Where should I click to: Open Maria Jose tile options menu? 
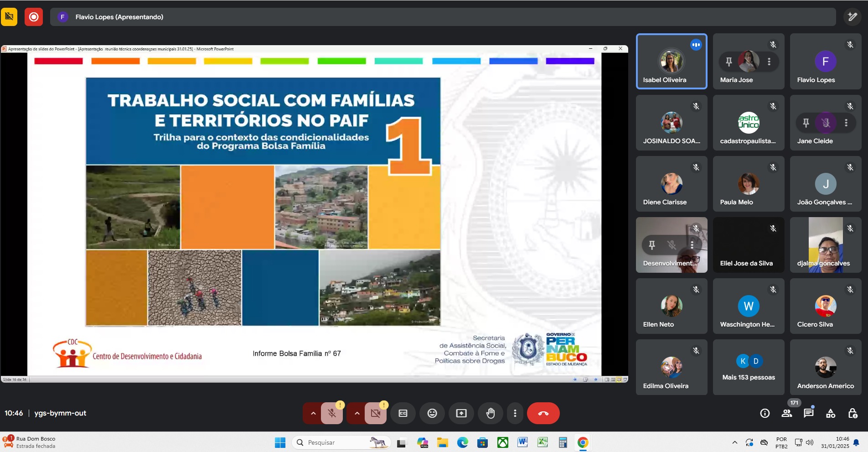[769, 62]
